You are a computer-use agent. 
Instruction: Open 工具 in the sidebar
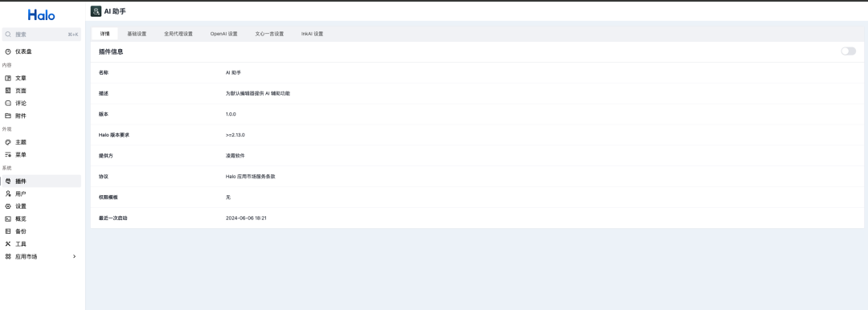pyautogui.click(x=42, y=244)
